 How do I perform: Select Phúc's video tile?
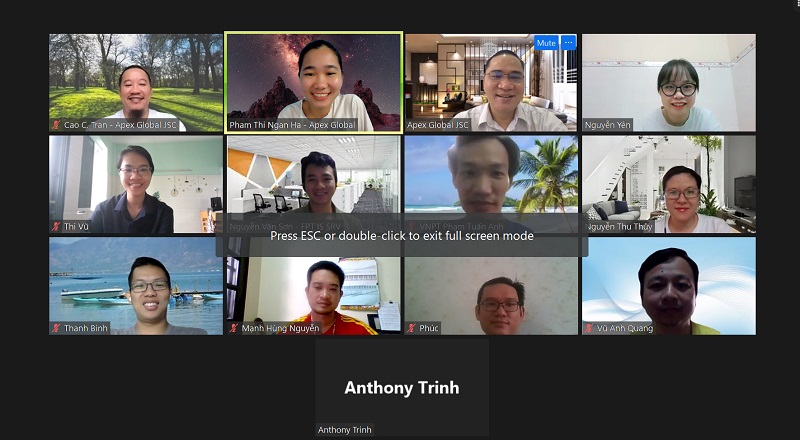(491, 286)
